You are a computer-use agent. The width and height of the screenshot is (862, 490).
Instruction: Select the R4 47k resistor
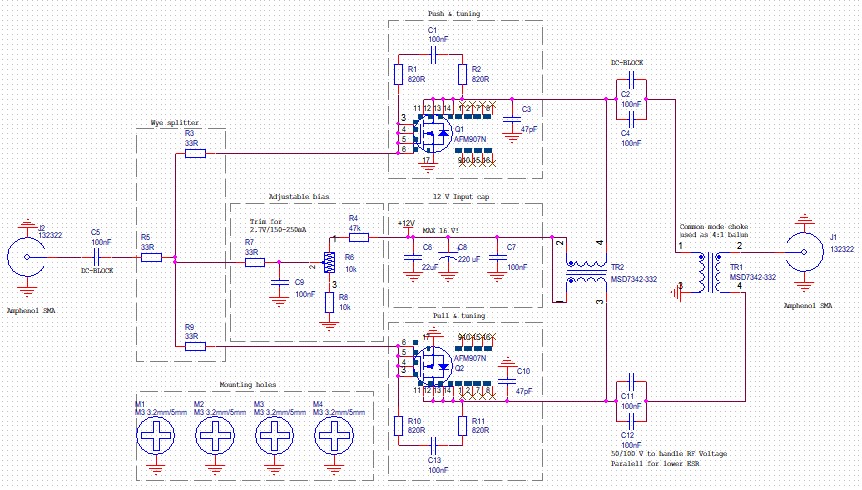coord(358,237)
